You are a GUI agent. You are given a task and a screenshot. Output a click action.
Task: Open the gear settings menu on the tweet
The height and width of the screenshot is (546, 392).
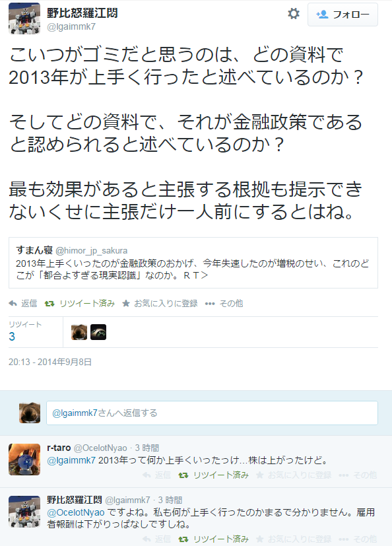tap(294, 14)
